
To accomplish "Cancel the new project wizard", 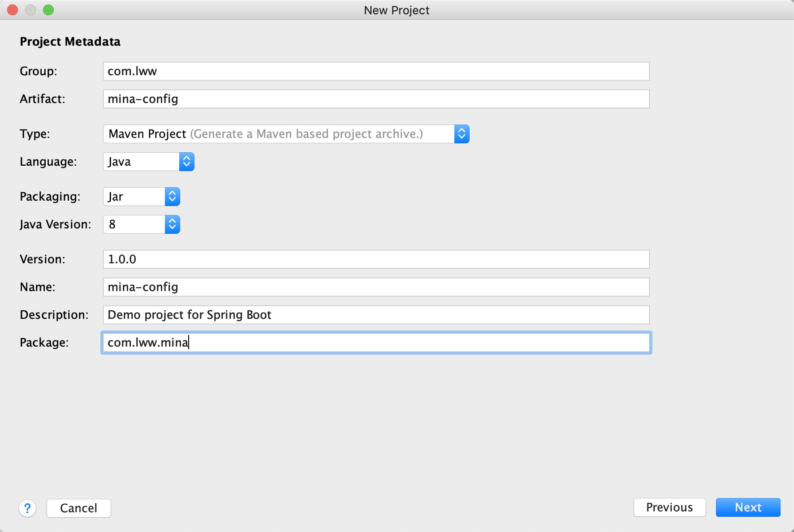I will (x=78, y=508).
